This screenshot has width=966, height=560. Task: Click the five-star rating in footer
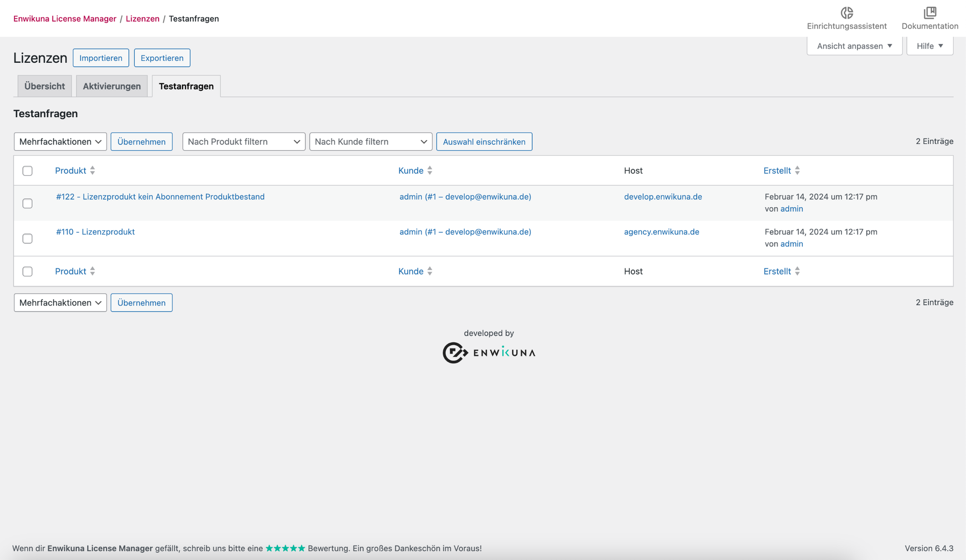(x=285, y=548)
